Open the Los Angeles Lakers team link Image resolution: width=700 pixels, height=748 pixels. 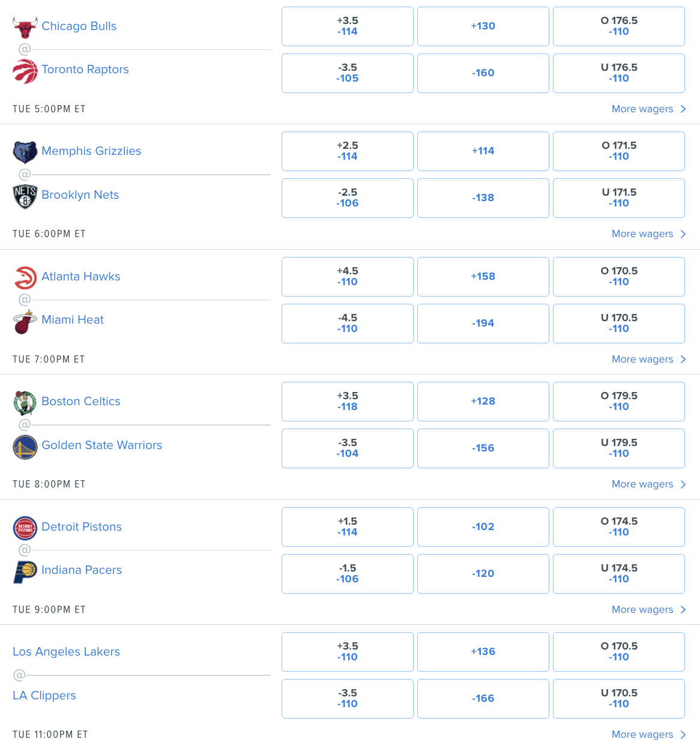pyautogui.click(x=66, y=651)
